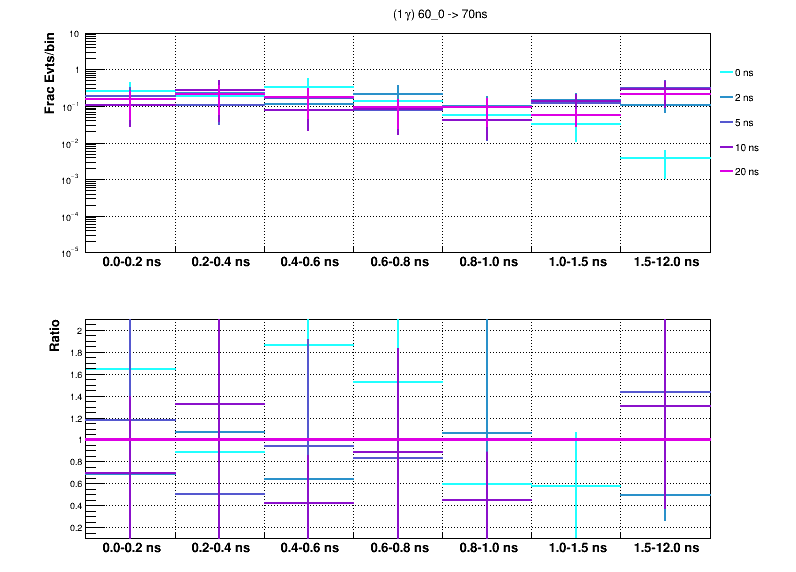Select the "0.8-1.0 ns" label under the ratio plot
Image resolution: width=796 pixels, height=572 pixels.
(x=487, y=550)
